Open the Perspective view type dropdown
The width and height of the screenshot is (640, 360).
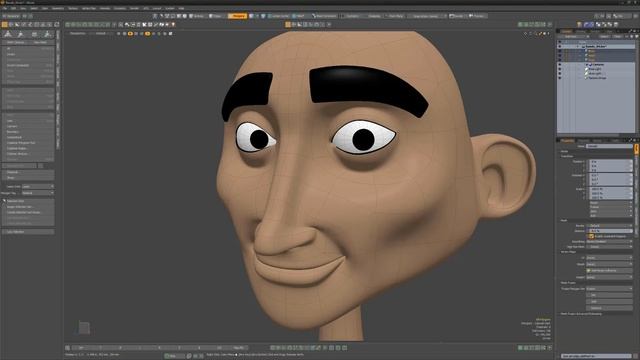[x=79, y=33]
